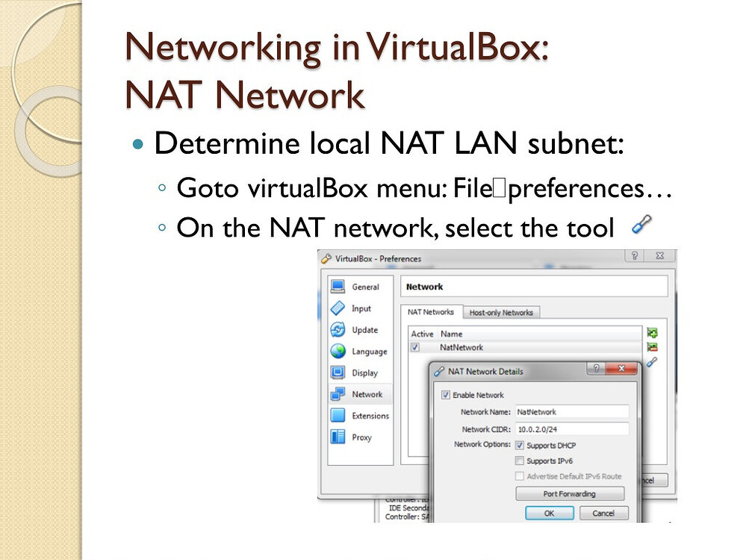The width and height of the screenshot is (746, 560).
Task: Click help button in Preferences title bar
Action: [x=634, y=255]
